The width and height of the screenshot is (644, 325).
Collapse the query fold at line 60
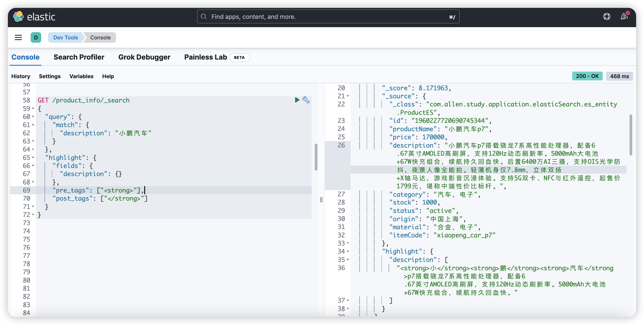(x=33, y=117)
